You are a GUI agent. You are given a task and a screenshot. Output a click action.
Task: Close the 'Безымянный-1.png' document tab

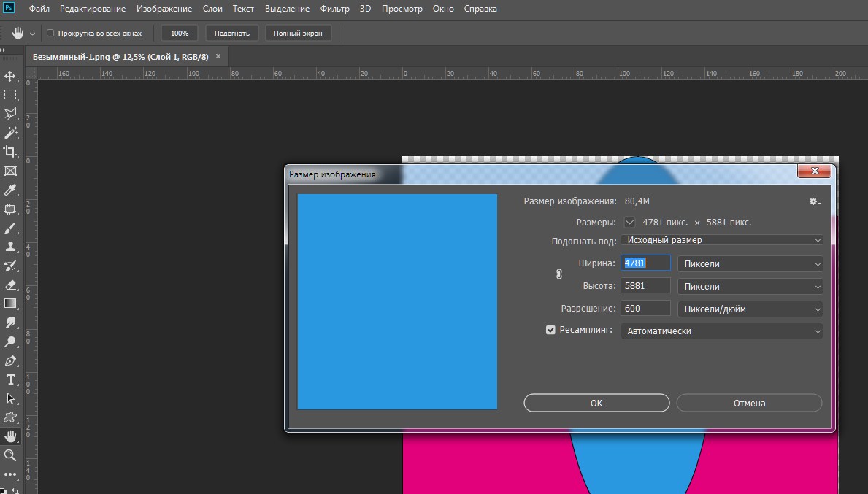point(218,56)
